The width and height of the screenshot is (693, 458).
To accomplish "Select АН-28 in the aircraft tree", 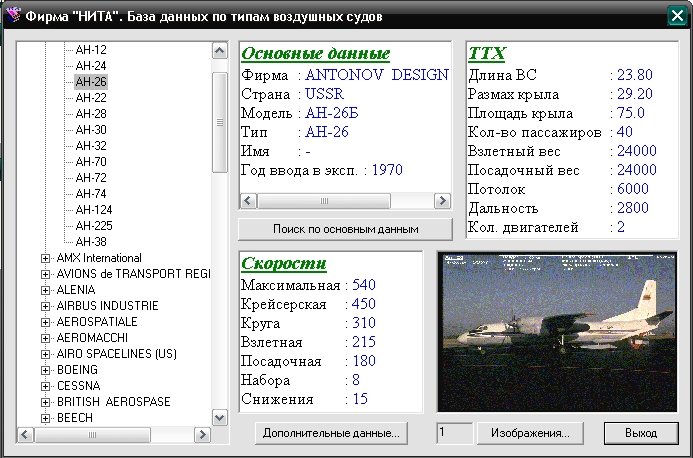I will (91, 114).
